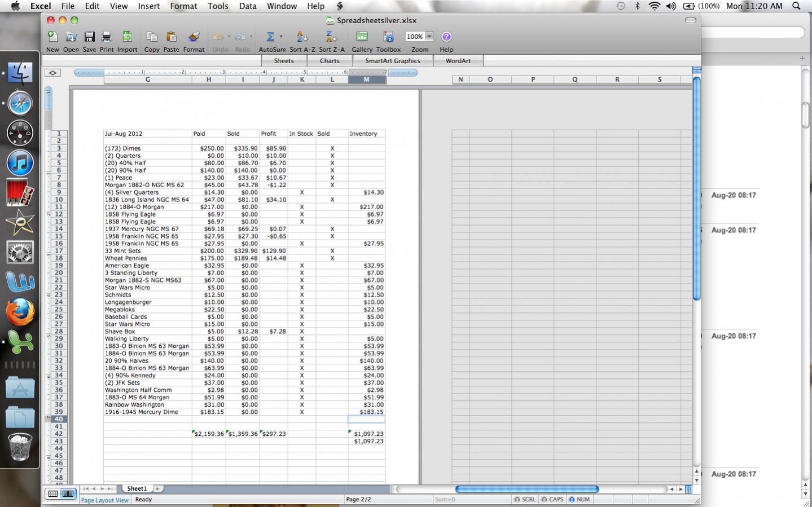Open the Undo history dropdown arrow
Screen dimensions: 812x507
229,37
